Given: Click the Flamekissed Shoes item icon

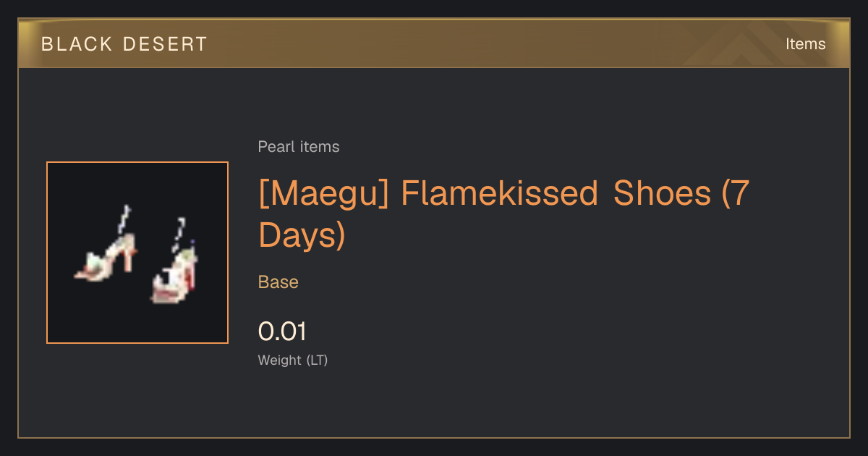Looking at the screenshot, I should tap(137, 253).
